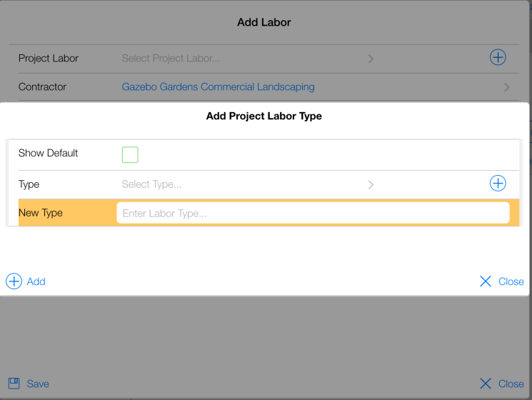Click the circled plus icon next to Add
The height and width of the screenshot is (400, 532).
click(14, 281)
